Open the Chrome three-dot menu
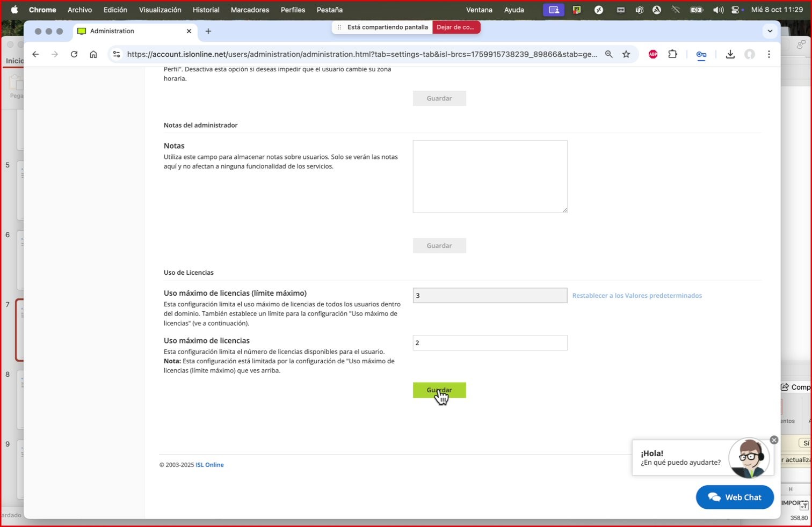 [x=769, y=54]
